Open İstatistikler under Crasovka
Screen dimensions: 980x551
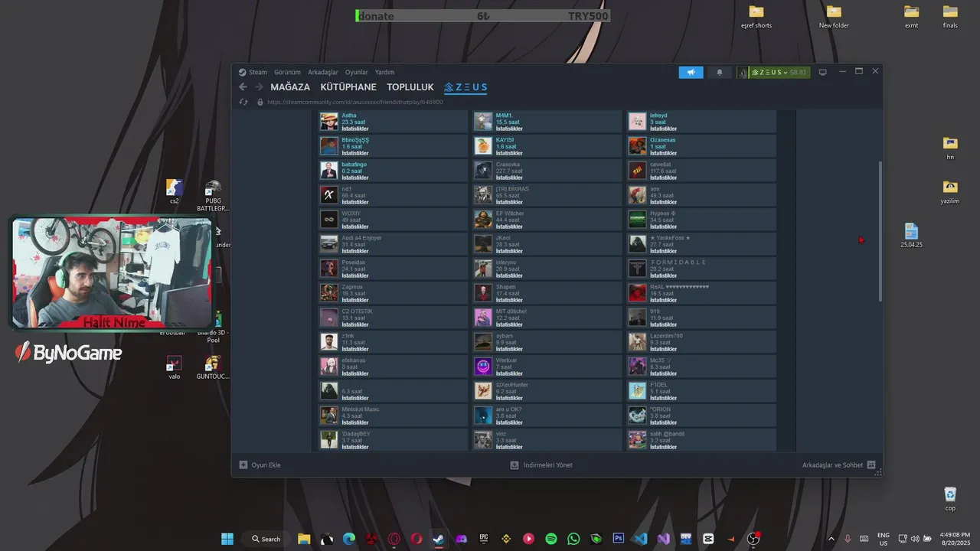508,178
